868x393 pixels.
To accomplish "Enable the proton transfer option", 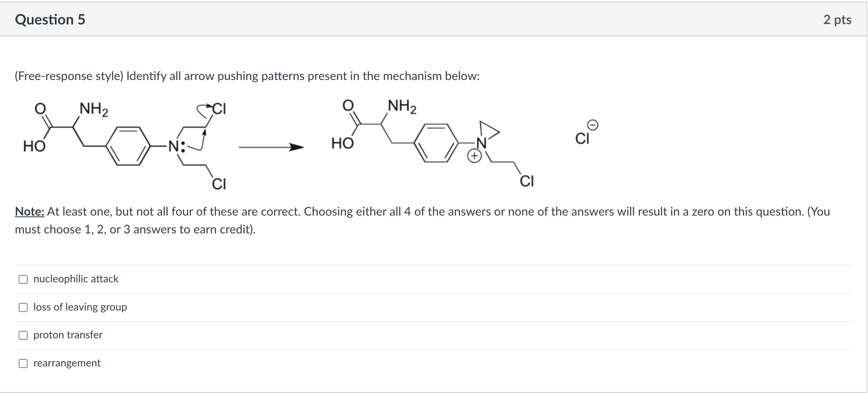I will coord(23,335).
